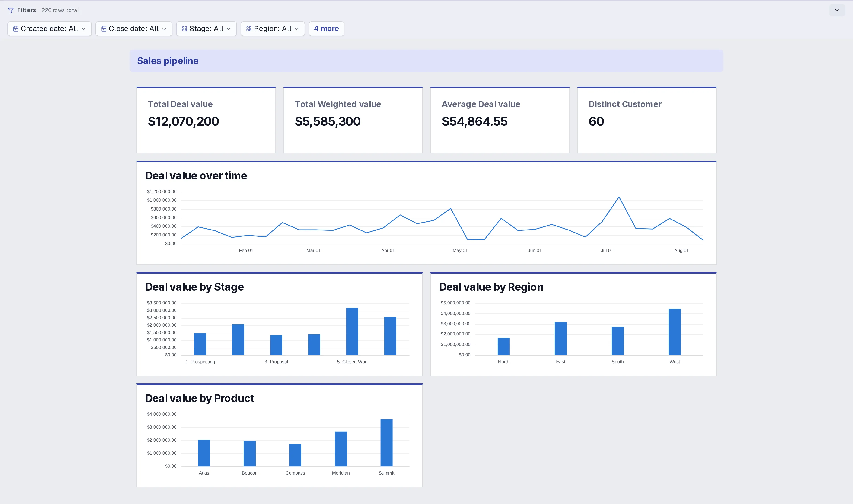Click the 1. Prospecting bar
The width and height of the screenshot is (853, 504).
[x=200, y=344]
